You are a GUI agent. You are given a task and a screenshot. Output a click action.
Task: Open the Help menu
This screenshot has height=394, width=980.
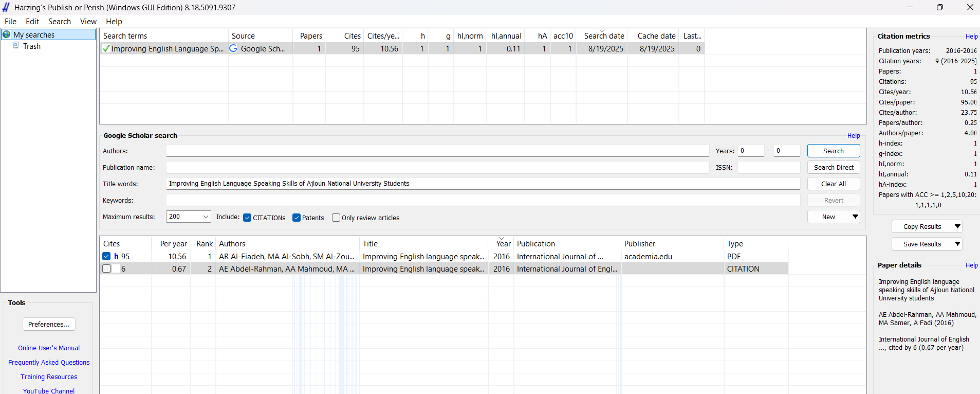(114, 22)
